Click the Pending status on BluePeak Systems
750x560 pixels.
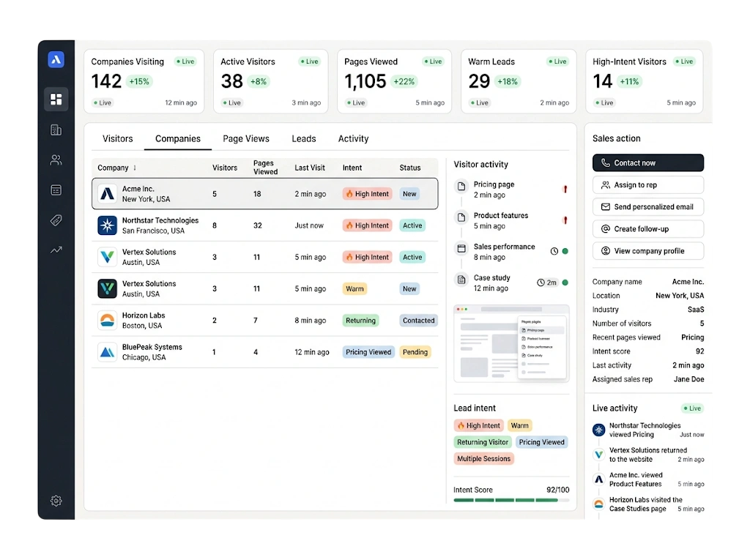pyautogui.click(x=415, y=352)
